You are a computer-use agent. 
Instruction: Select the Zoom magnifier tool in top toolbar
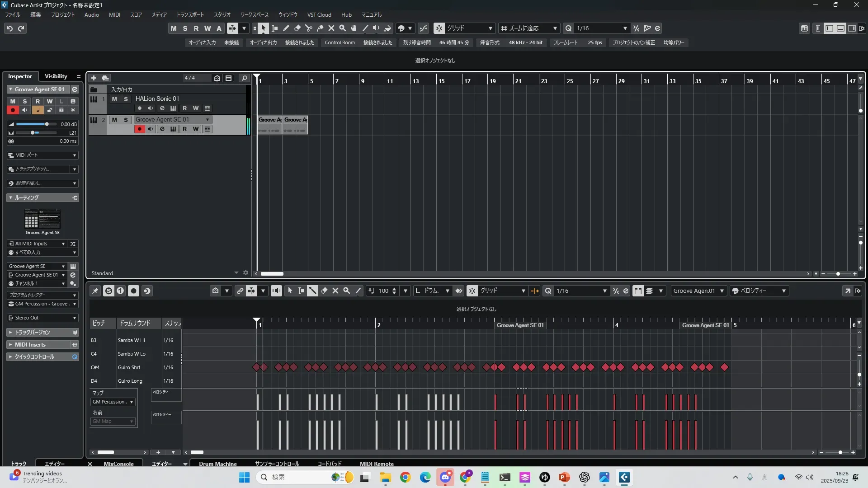[343, 28]
